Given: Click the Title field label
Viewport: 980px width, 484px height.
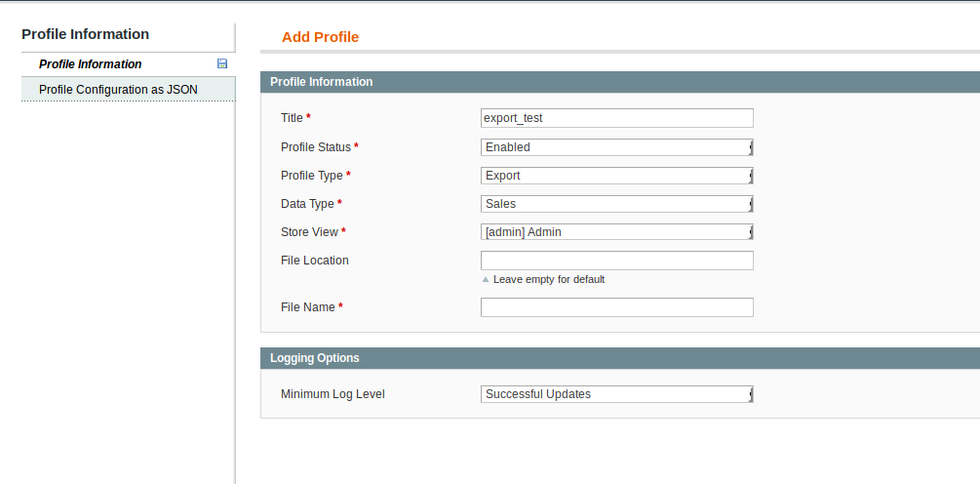Looking at the screenshot, I should tap(292, 117).
